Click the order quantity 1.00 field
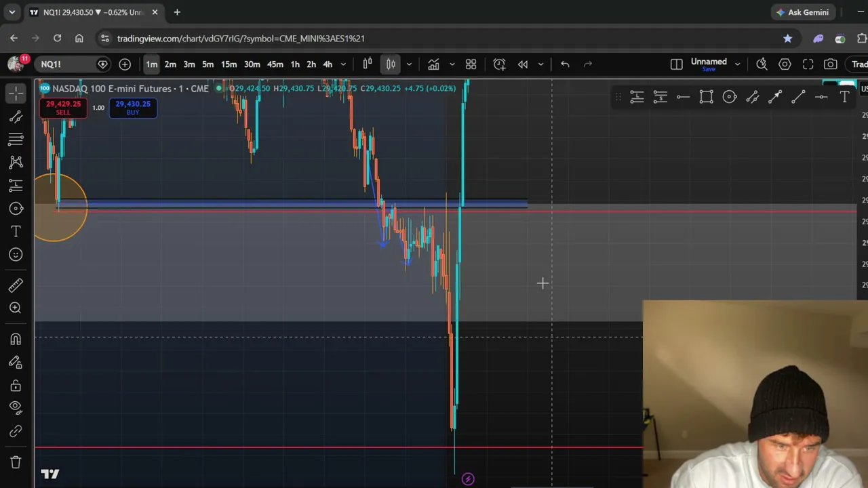The height and width of the screenshot is (488, 868). 98,108
